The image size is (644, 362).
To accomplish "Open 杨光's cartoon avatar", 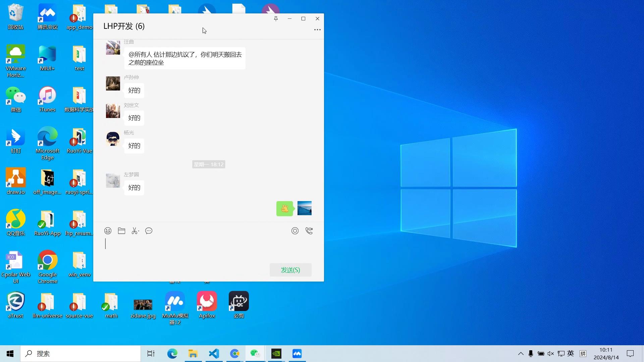I will pyautogui.click(x=113, y=139).
